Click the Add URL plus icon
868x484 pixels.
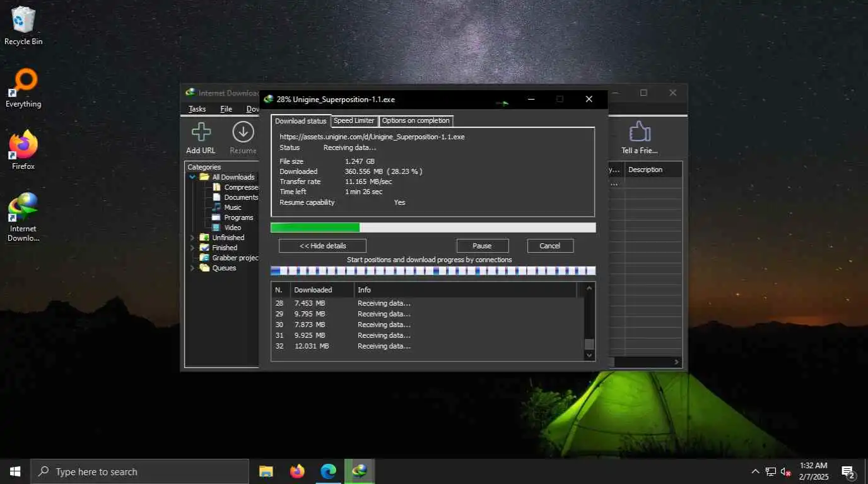coord(201,132)
